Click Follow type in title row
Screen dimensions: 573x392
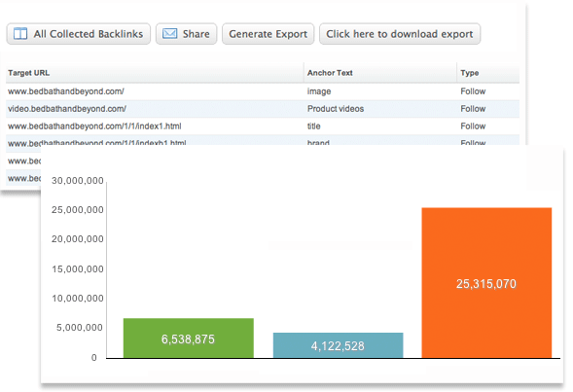pos(473,126)
